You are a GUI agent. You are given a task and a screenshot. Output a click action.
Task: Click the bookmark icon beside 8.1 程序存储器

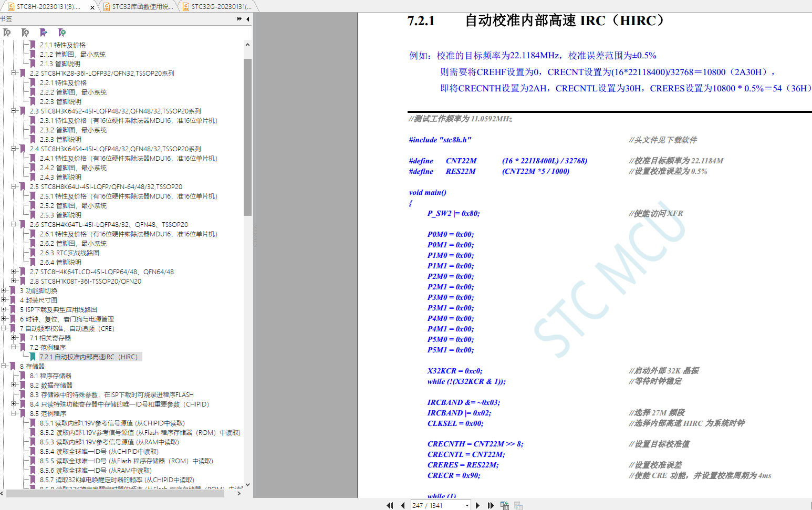[x=23, y=376]
